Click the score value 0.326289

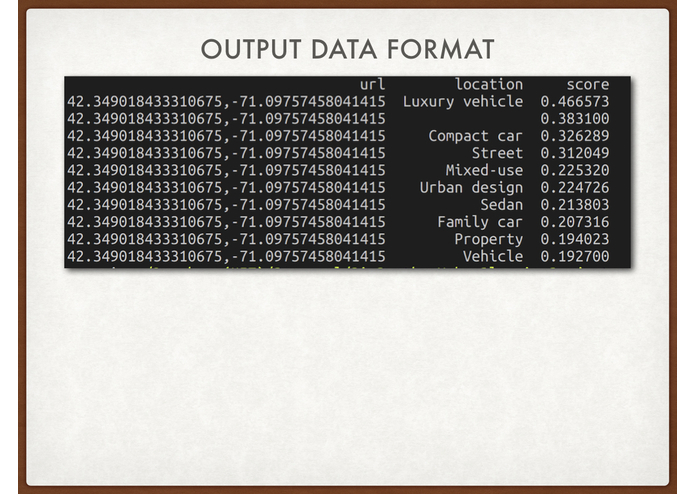tap(575, 136)
